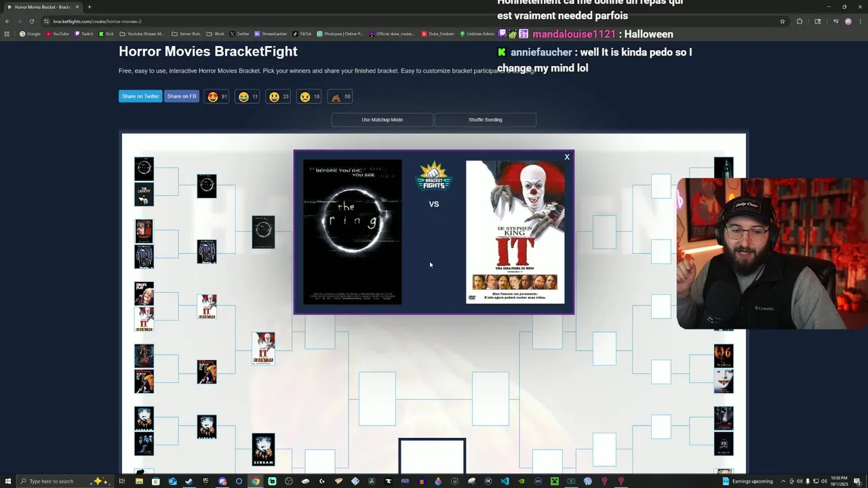
Task: Switch to Use Matchup Mode
Action: coord(382,120)
